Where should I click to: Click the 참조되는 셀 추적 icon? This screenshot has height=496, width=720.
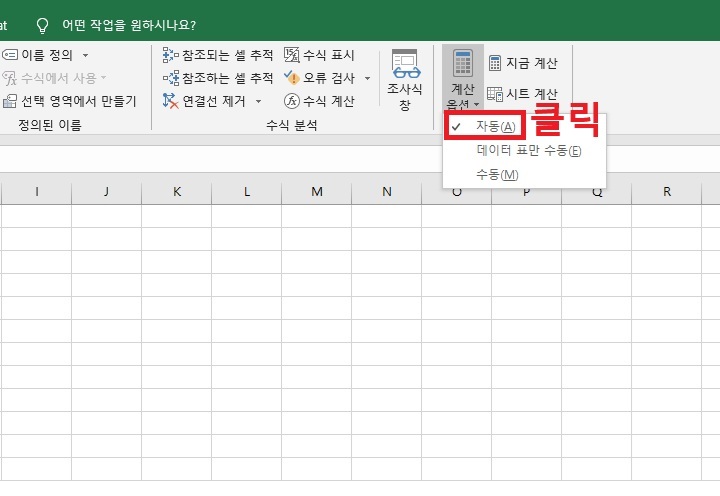click(170, 55)
